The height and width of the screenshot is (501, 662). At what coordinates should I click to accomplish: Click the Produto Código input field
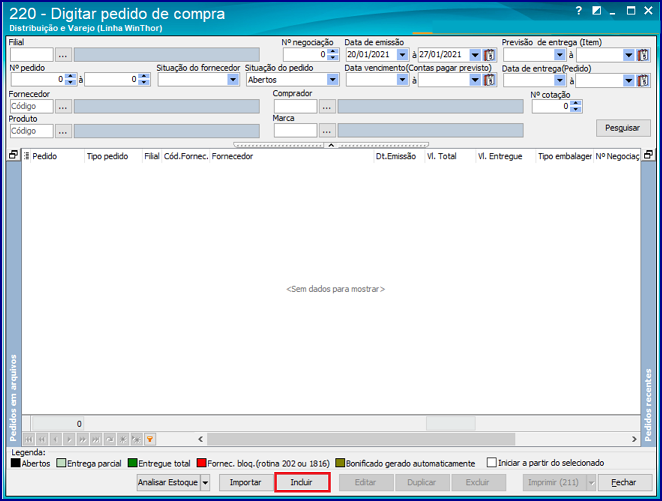tap(32, 131)
